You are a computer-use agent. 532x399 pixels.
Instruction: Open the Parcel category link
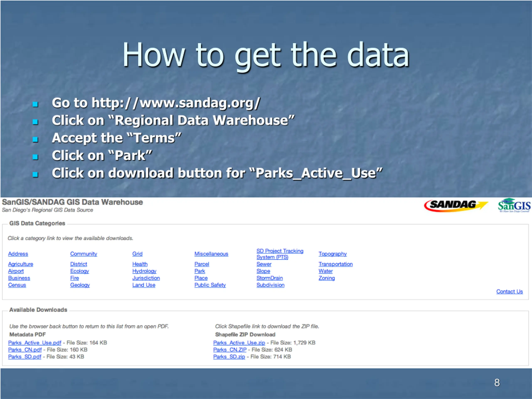click(202, 264)
